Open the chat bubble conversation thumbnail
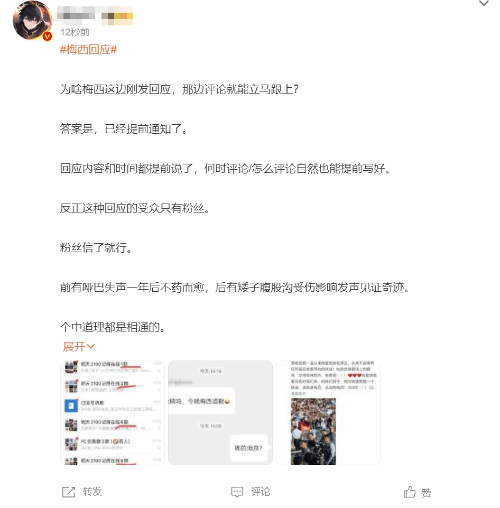Viewport: 500px width, 508px height. click(x=220, y=412)
